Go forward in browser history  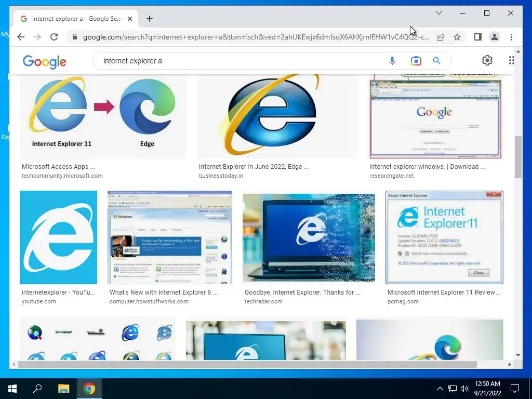[37, 37]
